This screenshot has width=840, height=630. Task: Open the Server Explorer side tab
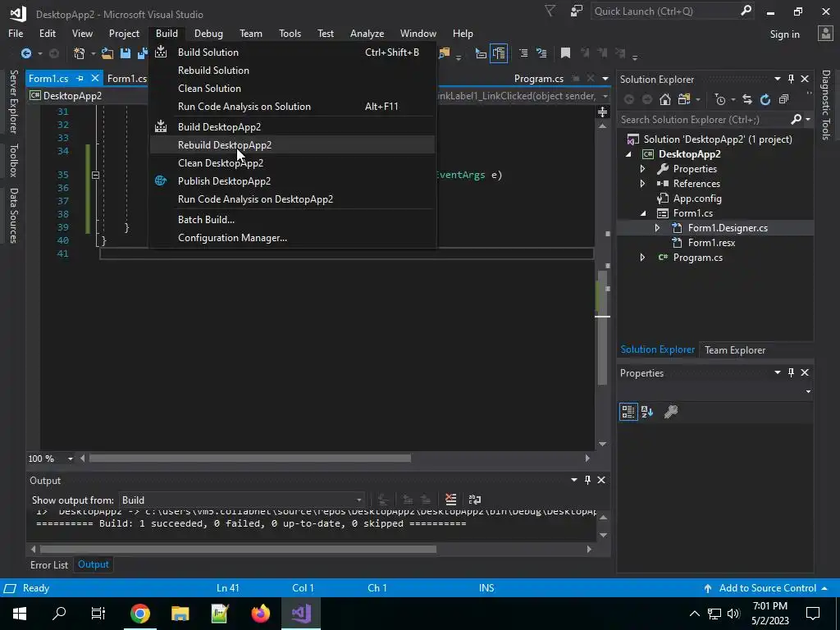14,101
